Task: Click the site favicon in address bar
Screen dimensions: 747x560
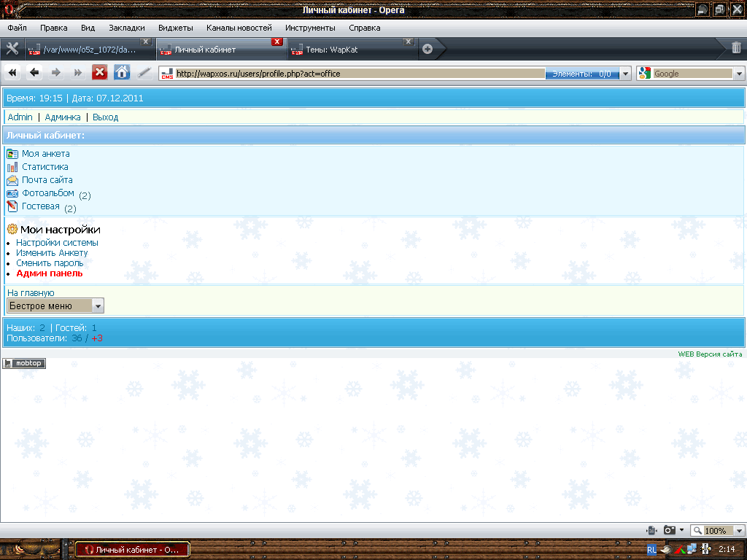Action: [x=167, y=74]
